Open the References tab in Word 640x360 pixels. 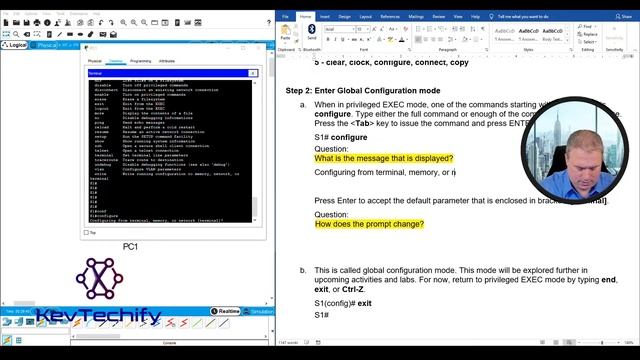tap(390, 17)
